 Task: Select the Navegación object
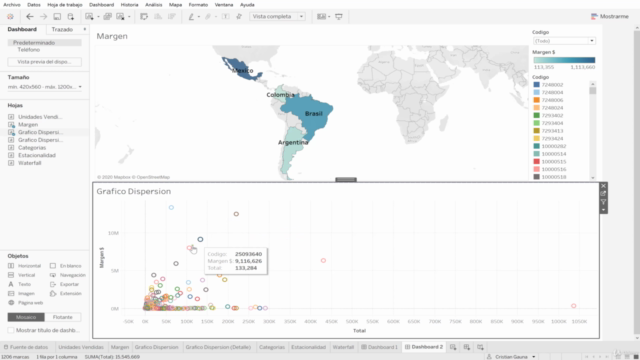(x=68, y=275)
